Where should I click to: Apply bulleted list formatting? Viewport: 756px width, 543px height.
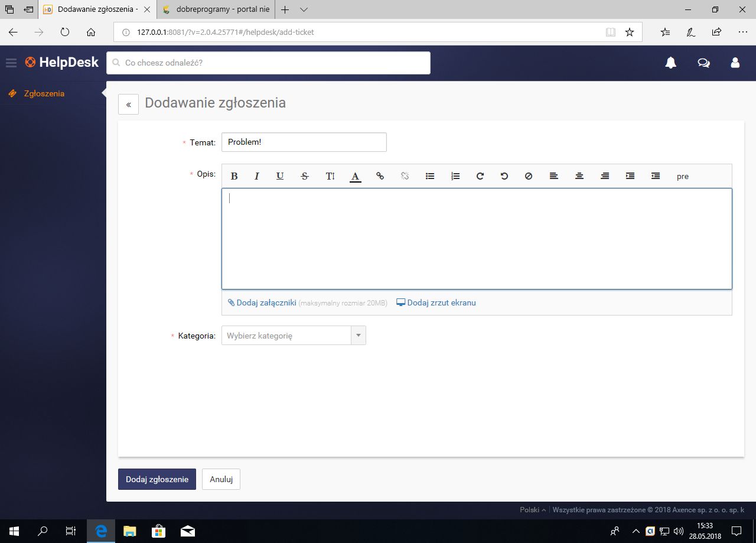pyautogui.click(x=429, y=175)
